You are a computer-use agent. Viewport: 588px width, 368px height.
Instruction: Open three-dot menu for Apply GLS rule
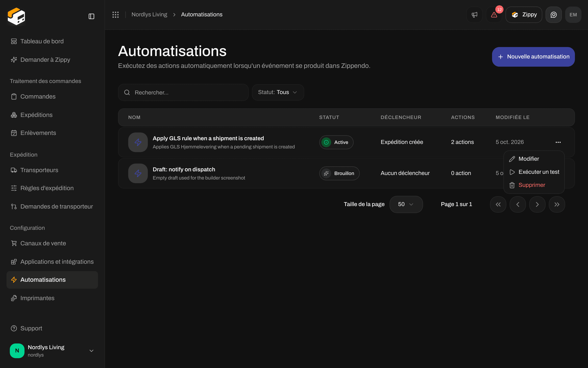coord(558,142)
